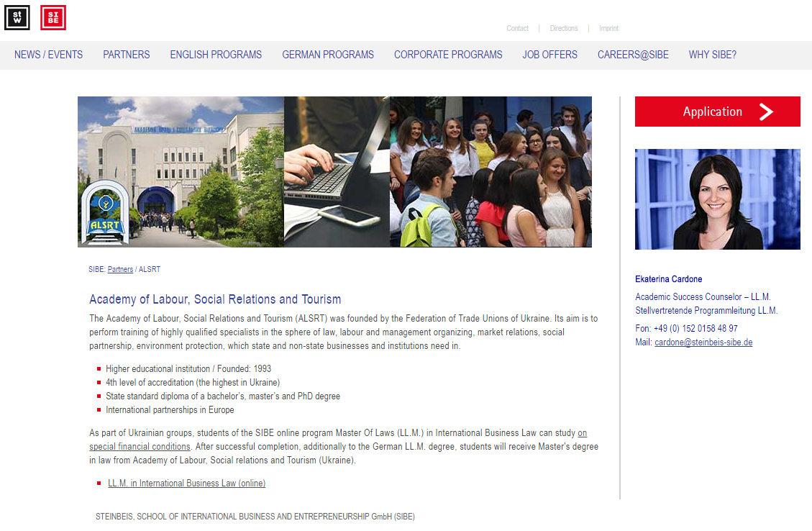812x531 pixels.
Task: Click the laptop typing photo
Action: [x=337, y=171]
